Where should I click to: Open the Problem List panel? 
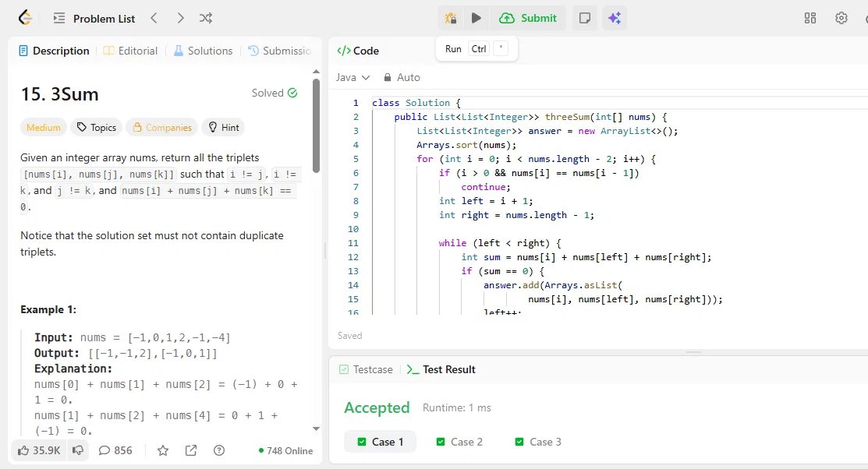94,18
